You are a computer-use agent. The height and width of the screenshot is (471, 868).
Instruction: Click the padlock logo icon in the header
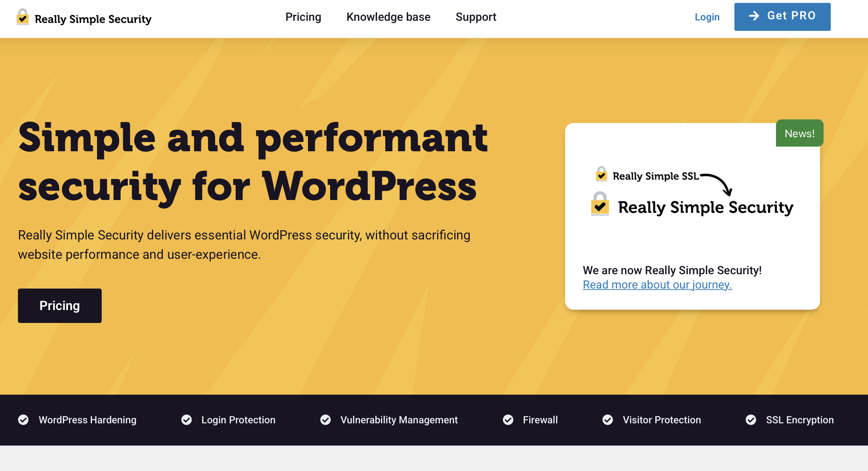23,17
